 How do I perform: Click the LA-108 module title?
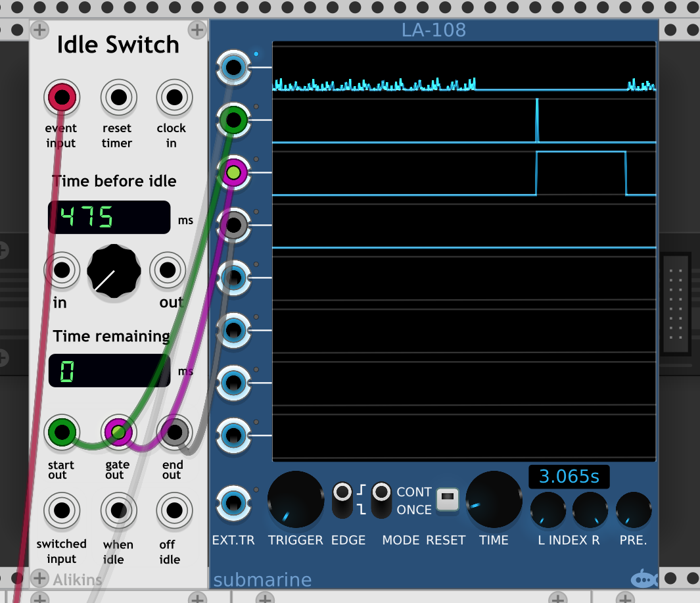pyautogui.click(x=434, y=30)
